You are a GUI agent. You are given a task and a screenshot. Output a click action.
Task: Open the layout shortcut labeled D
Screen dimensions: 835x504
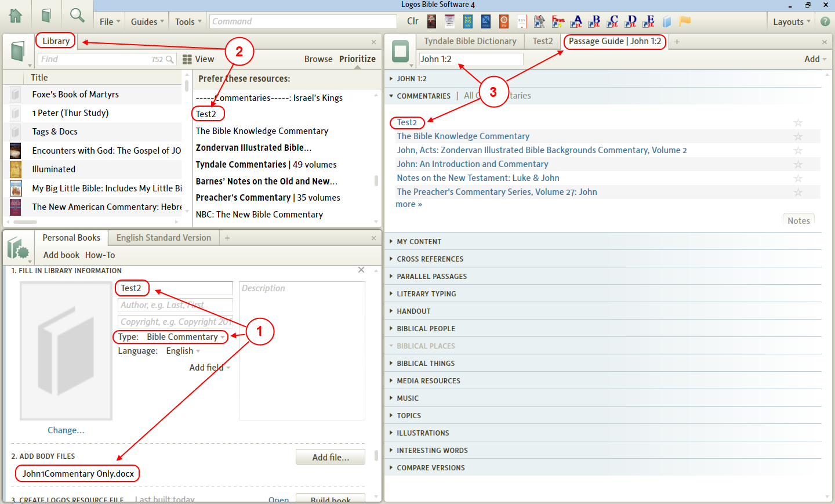pos(630,21)
